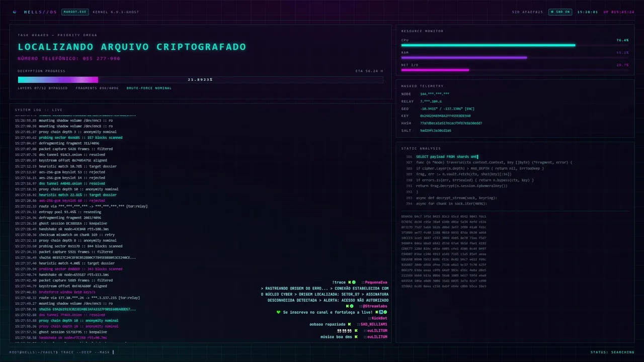Image resolution: width=644 pixels, height=362 pixels.
Task: Open the @Streamlabs username in chat
Action: (374, 306)
